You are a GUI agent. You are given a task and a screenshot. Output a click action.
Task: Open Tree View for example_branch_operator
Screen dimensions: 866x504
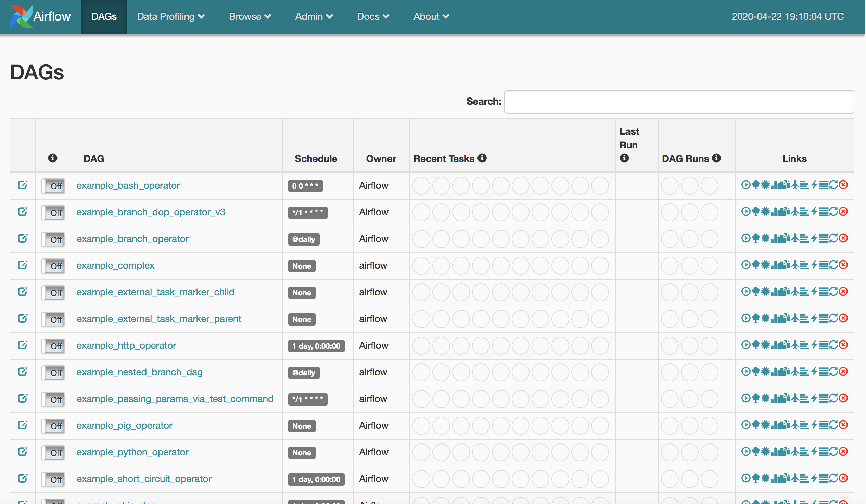click(x=756, y=238)
